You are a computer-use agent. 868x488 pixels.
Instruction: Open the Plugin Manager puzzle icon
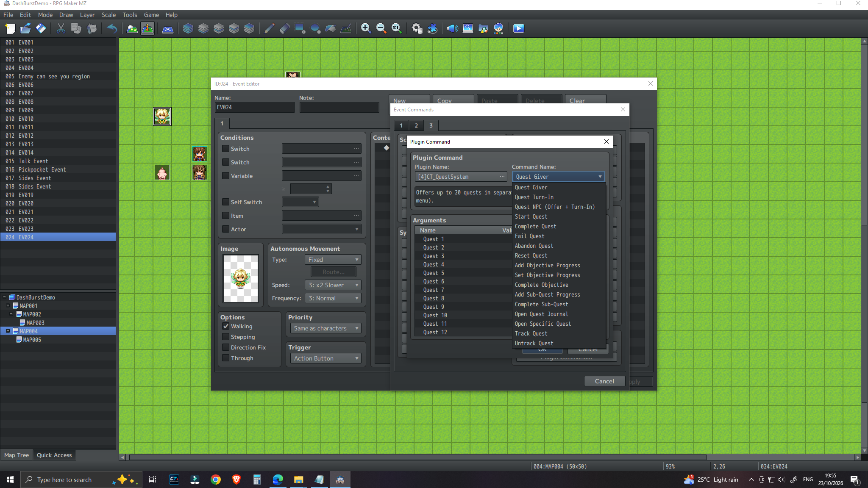click(432, 28)
